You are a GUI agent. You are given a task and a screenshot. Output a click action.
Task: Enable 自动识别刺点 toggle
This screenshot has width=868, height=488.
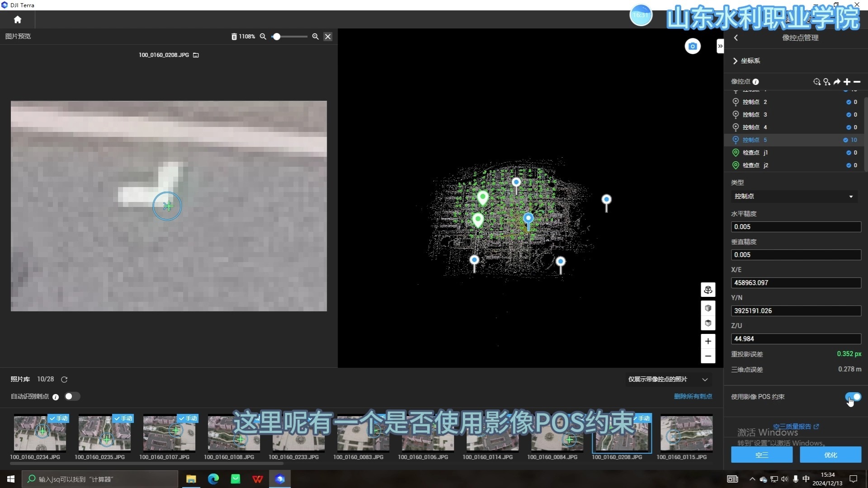tap(72, 396)
